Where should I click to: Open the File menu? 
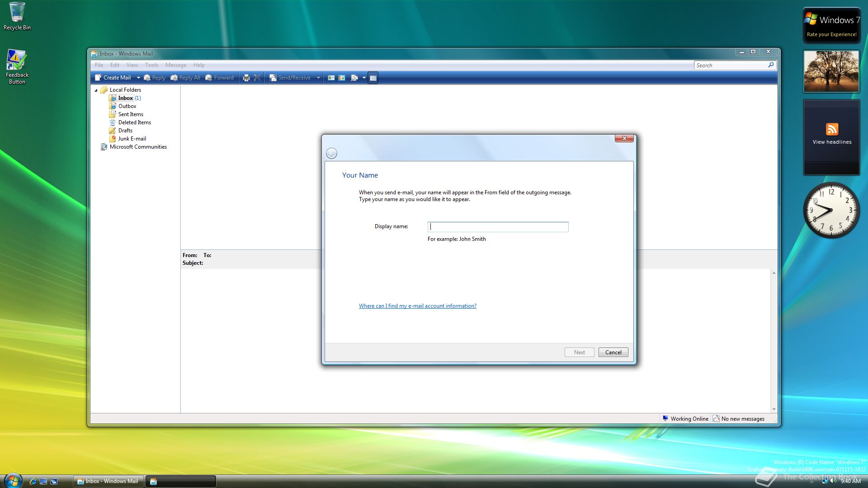(99, 65)
